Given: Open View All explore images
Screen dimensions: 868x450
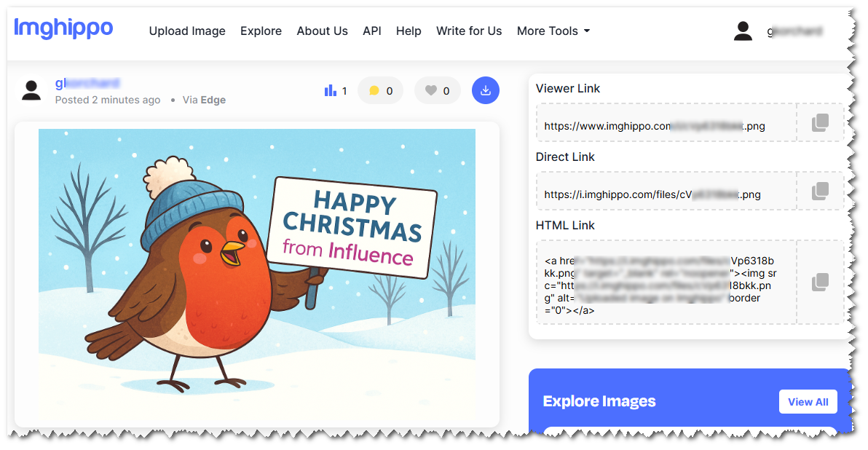Looking at the screenshot, I should pos(808,402).
